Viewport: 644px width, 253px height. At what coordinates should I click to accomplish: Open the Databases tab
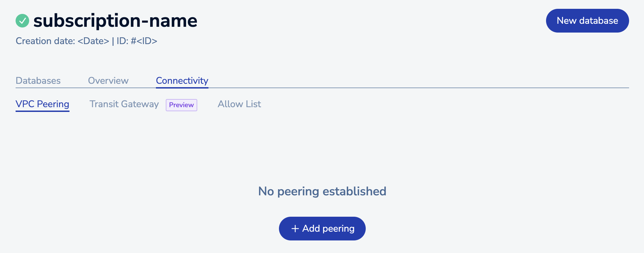(x=38, y=81)
